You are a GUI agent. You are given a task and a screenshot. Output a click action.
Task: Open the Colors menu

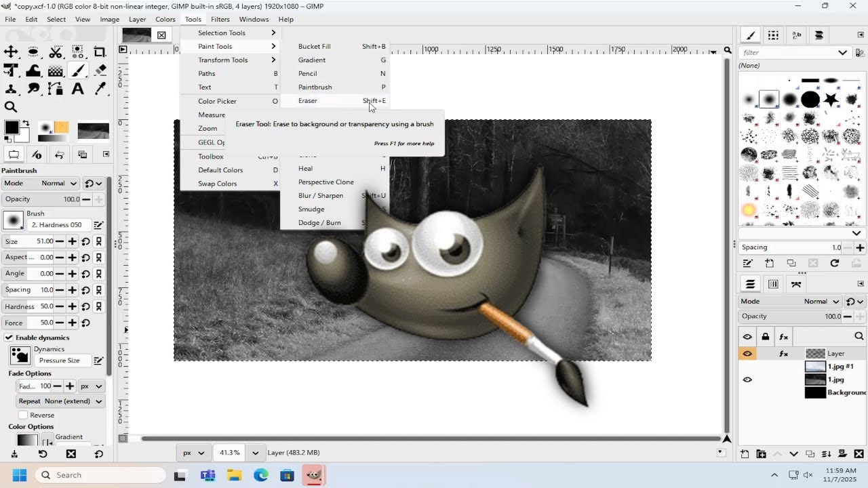tap(165, 19)
